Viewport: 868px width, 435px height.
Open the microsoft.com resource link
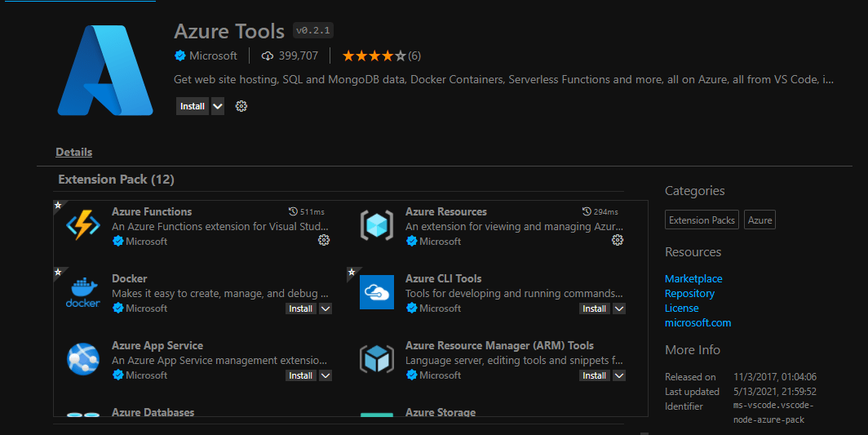point(698,323)
